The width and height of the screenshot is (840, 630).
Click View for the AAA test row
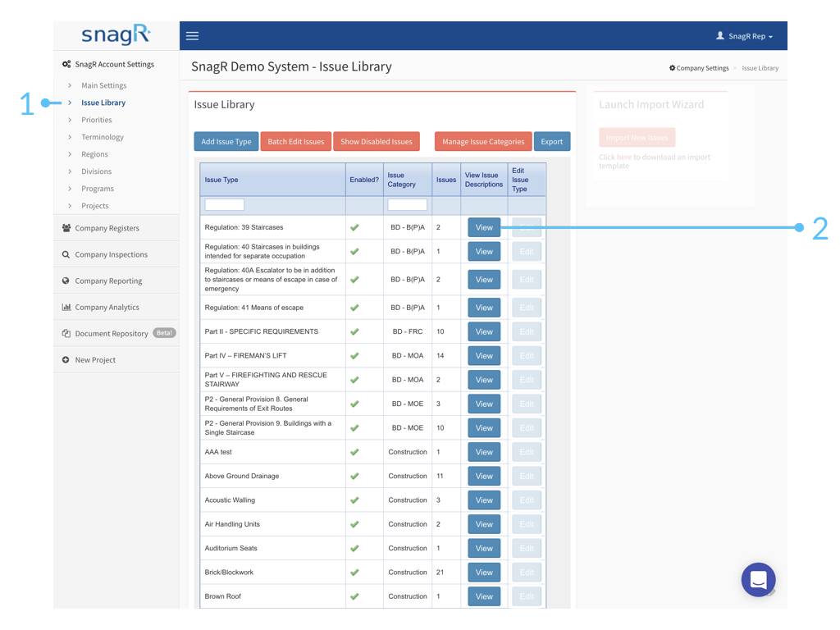[484, 452]
